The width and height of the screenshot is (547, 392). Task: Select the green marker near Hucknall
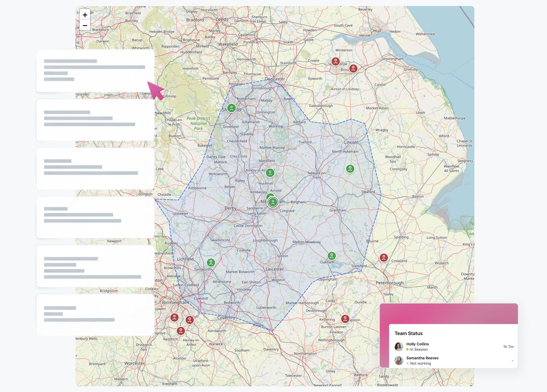click(270, 173)
